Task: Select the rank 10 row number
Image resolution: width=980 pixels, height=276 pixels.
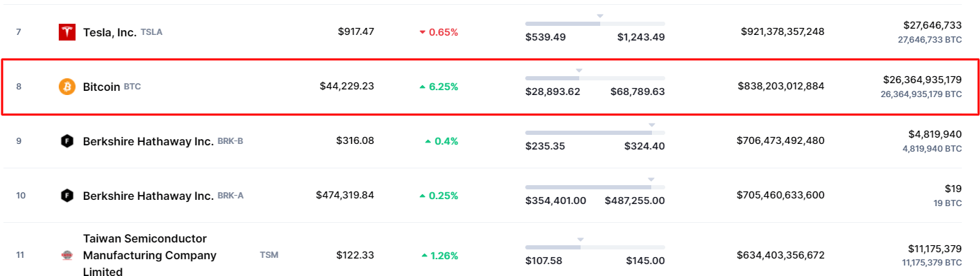Action: point(21,196)
